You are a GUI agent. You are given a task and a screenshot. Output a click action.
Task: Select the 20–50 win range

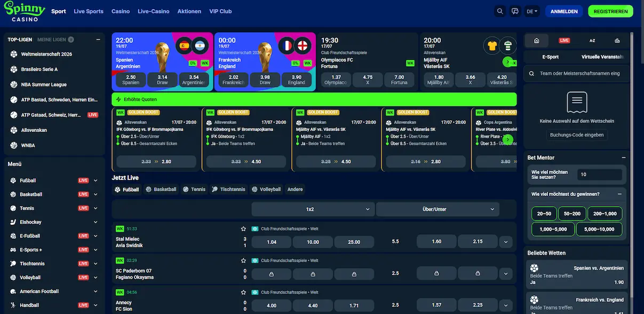point(544,214)
